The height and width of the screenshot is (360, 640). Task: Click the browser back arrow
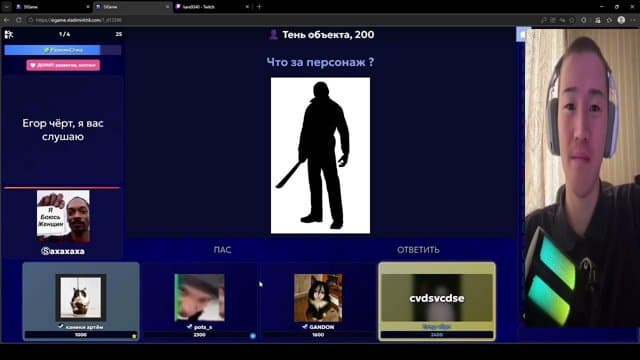(x=7, y=20)
